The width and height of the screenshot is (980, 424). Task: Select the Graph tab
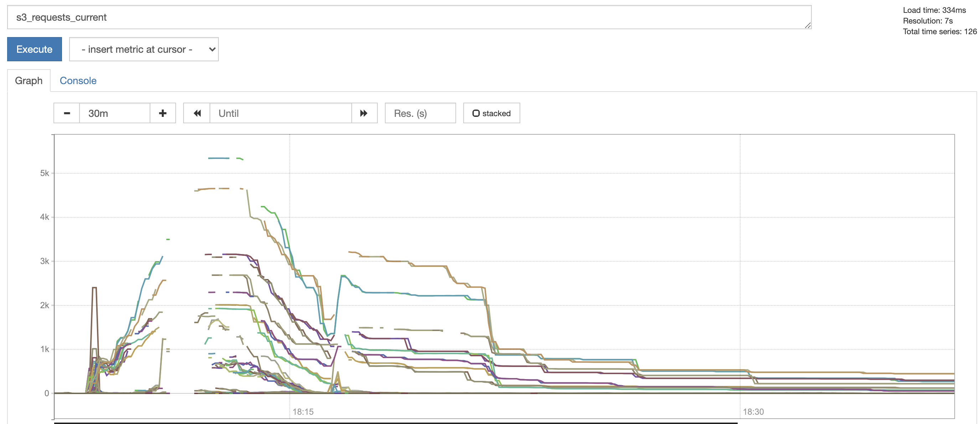tap(29, 81)
